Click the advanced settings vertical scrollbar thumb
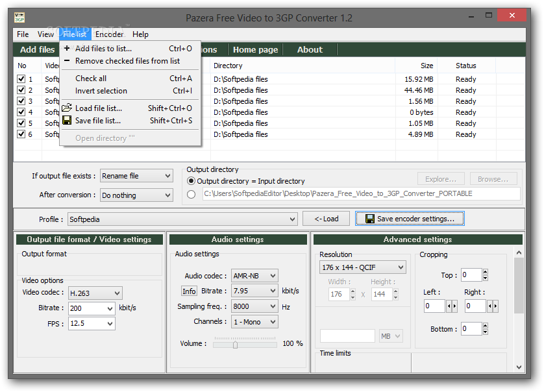 coord(519,286)
